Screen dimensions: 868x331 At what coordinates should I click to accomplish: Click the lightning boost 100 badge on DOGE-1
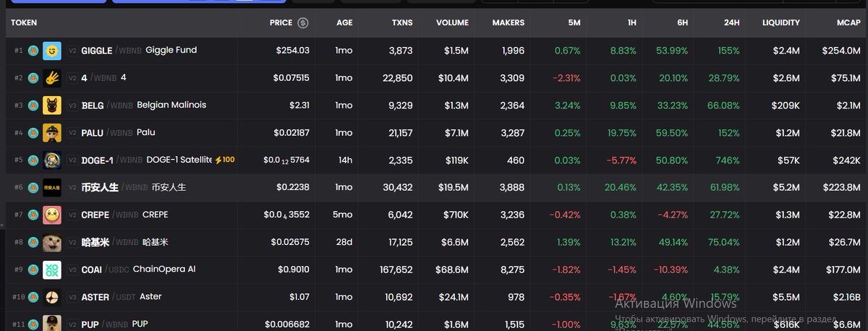pos(224,160)
